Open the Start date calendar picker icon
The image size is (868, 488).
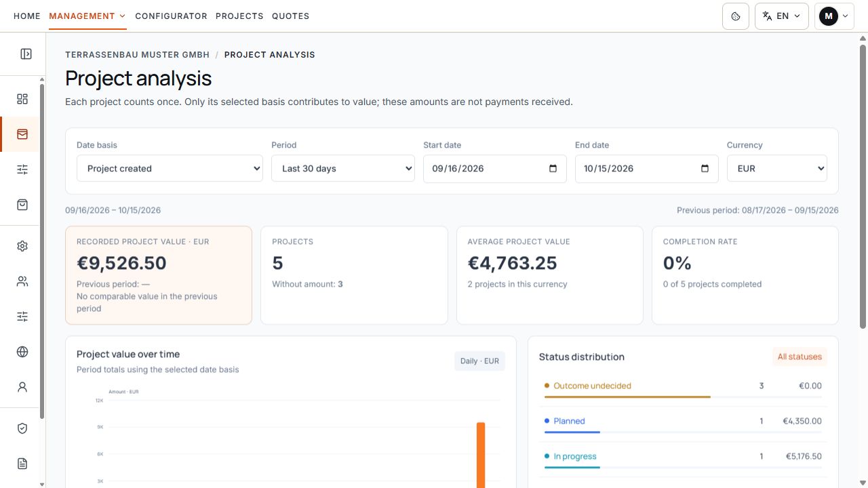(553, 169)
